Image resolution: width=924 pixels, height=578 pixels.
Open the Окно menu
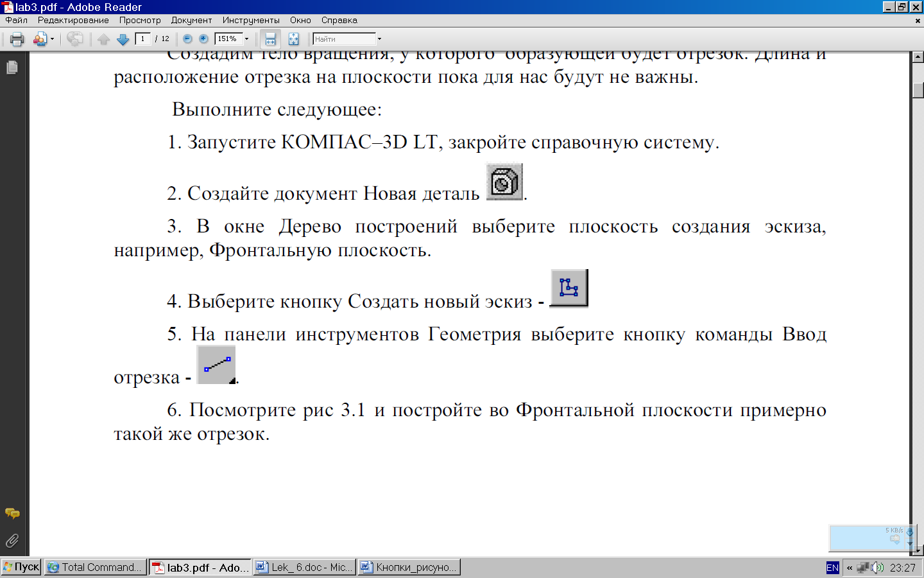[x=300, y=20]
